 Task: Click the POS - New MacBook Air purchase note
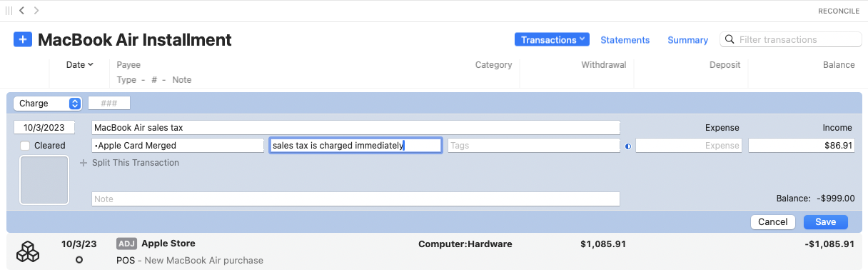190,260
